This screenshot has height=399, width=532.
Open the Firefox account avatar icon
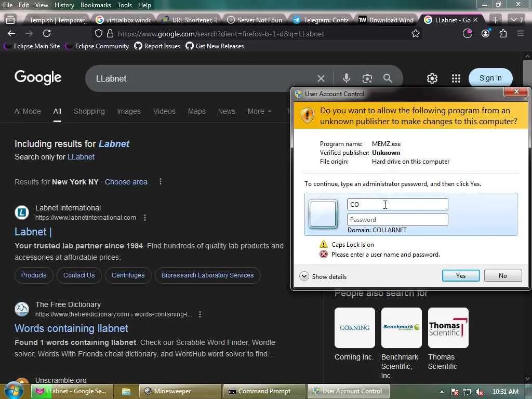click(486, 33)
